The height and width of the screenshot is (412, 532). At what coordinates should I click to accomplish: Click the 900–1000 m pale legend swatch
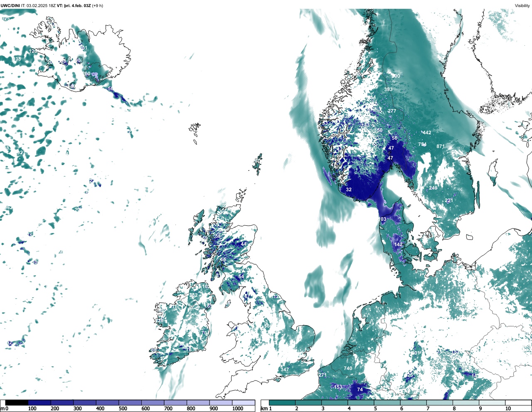coord(221,403)
